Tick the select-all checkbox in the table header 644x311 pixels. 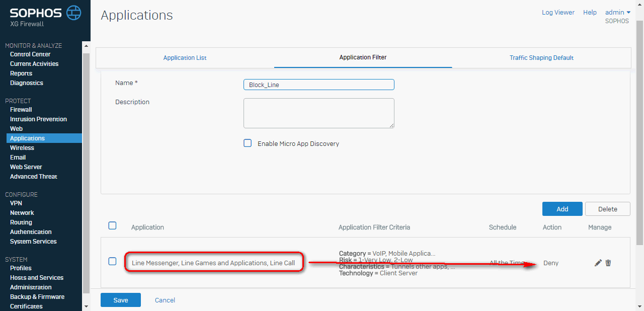pyautogui.click(x=113, y=225)
